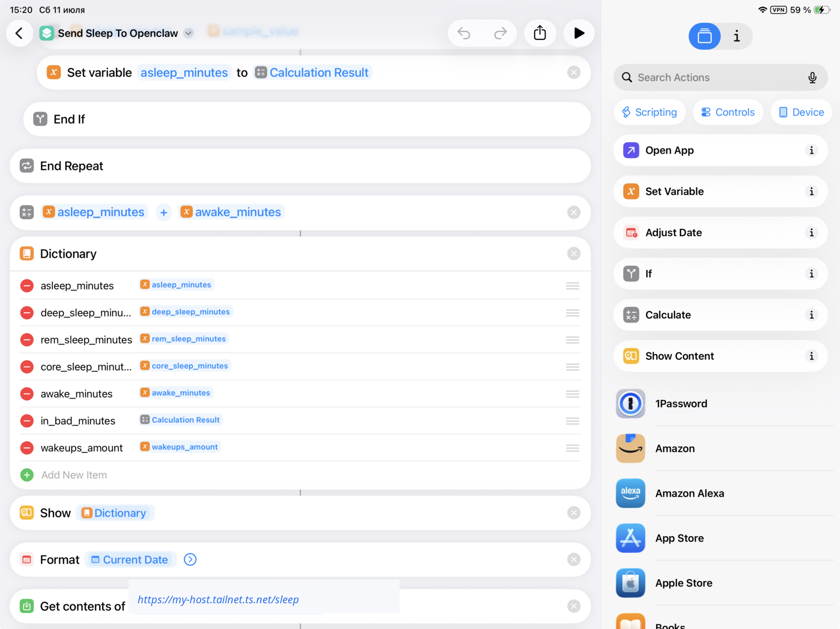The height and width of the screenshot is (629, 840).
Task: Remove the Dictionary action
Action: pos(574,254)
